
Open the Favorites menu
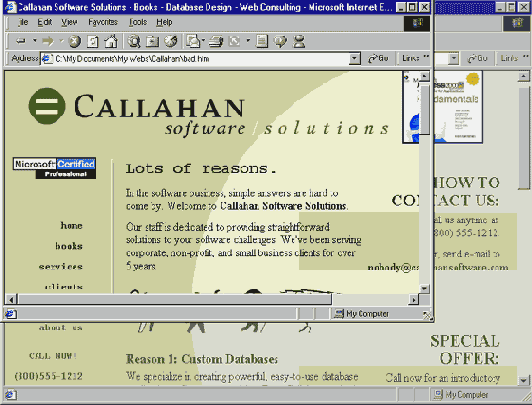pos(103,22)
